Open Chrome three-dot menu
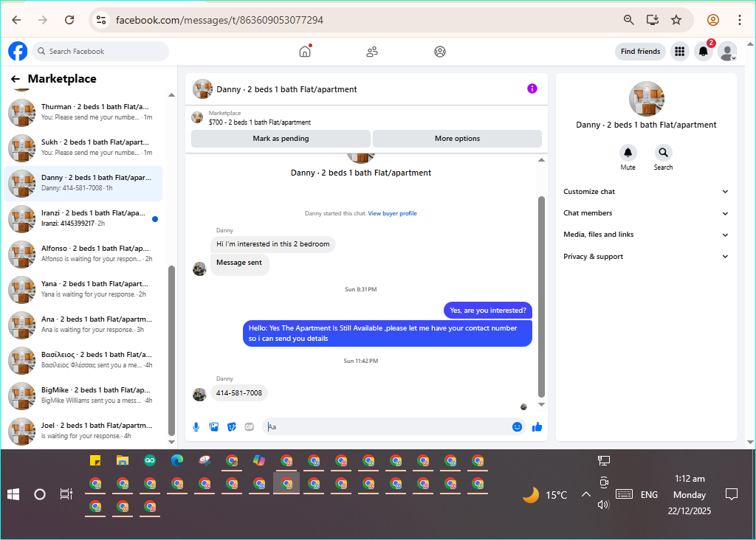Viewport: 756px width, 540px height. tap(739, 20)
